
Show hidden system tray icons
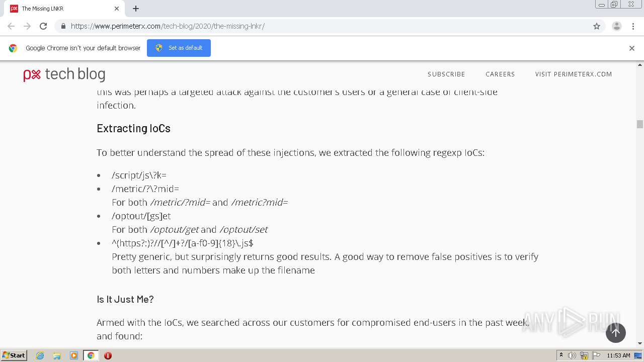[561, 355]
